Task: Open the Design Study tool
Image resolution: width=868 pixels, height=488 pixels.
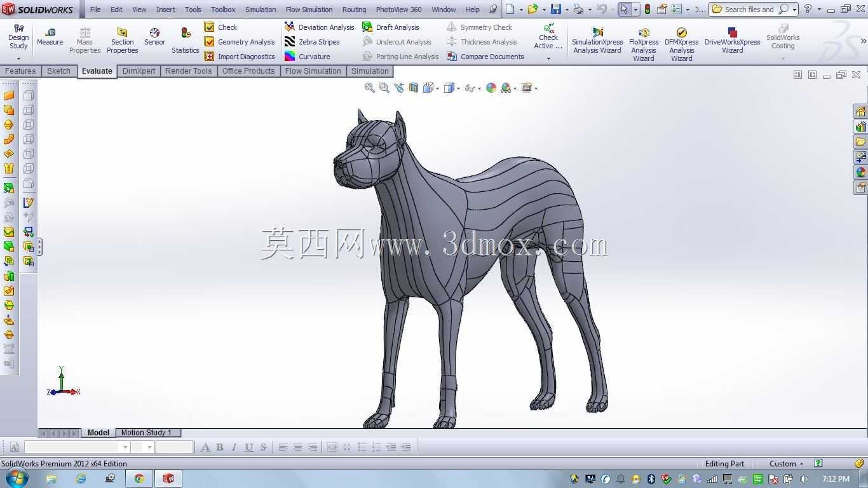Action: pos(18,37)
